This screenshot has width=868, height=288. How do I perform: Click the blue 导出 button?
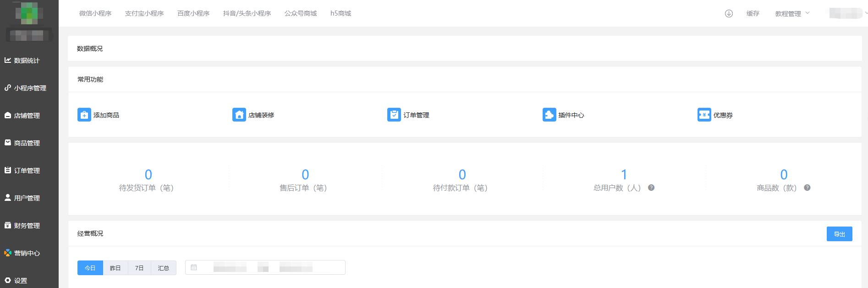coord(839,234)
